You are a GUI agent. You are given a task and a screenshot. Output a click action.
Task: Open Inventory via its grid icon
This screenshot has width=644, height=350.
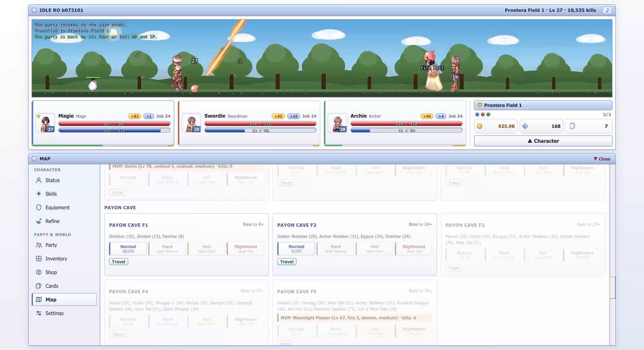point(39,259)
